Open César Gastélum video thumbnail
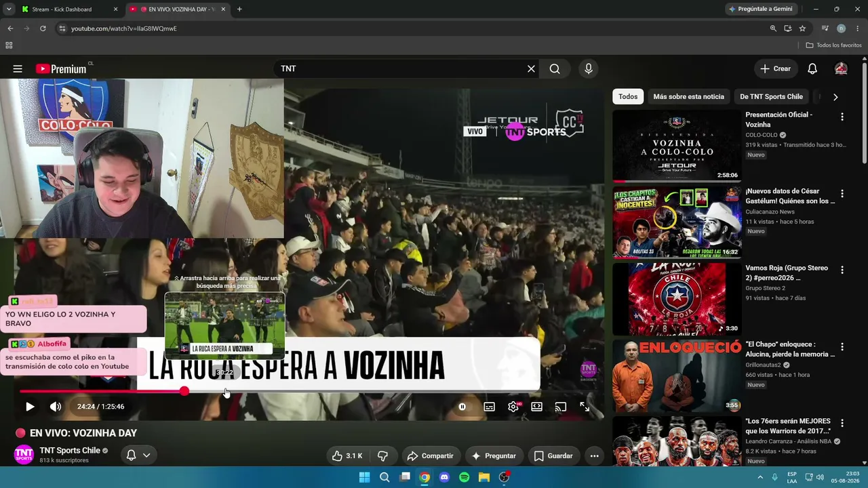The image size is (868, 488). [677, 222]
